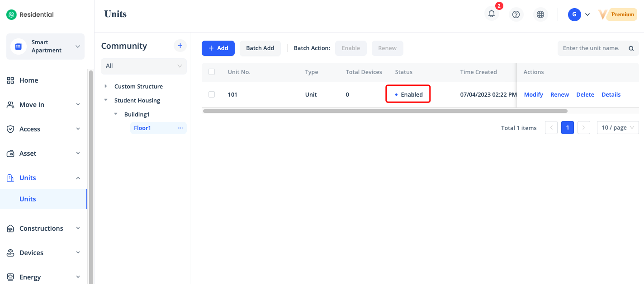644x284 pixels.
Task: Collapse the Student Housing tree node
Action: tap(106, 100)
